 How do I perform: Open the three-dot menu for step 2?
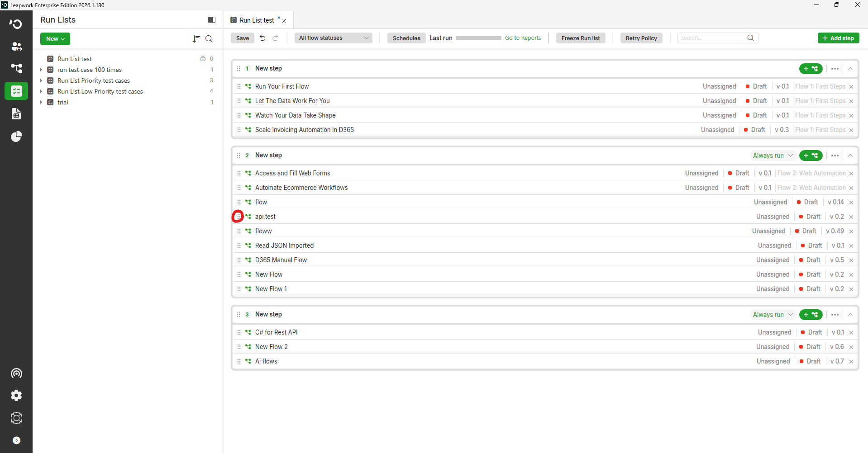835,156
